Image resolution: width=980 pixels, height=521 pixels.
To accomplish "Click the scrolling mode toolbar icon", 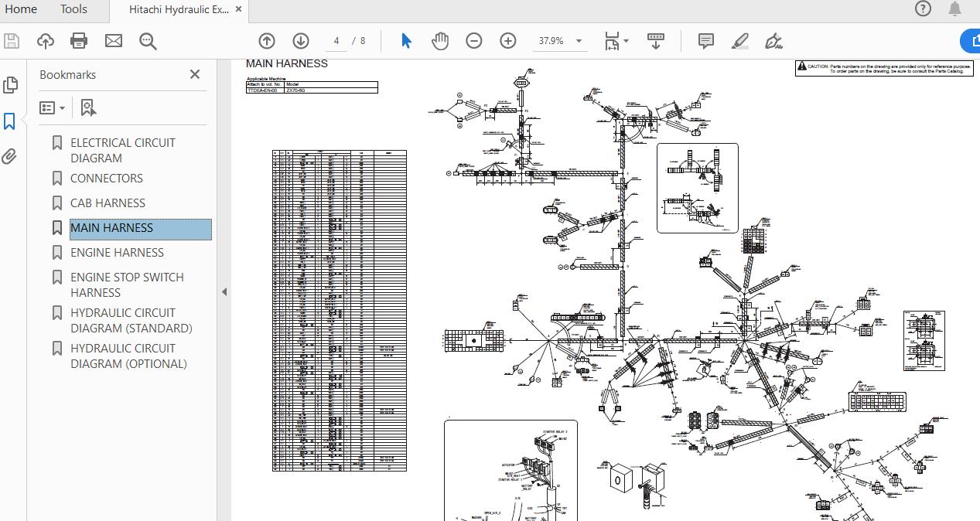I will click(x=656, y=41).
